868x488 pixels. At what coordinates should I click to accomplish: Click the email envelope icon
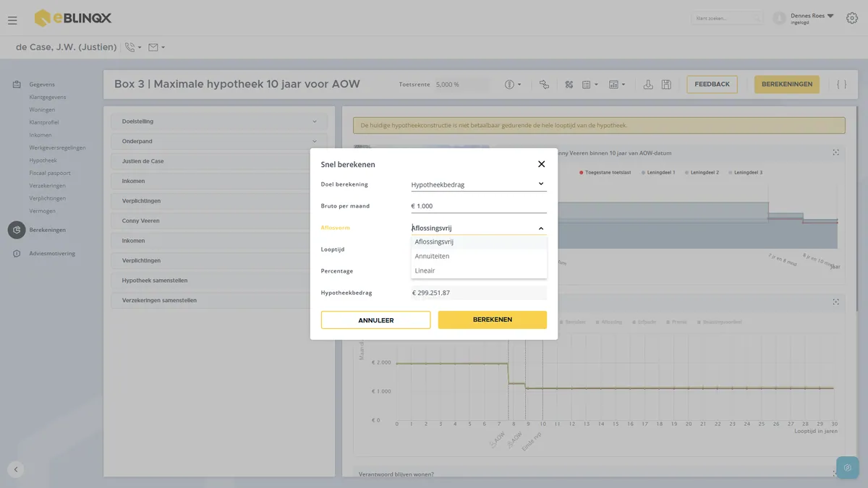pyautogui.click(x=153, y=48)
